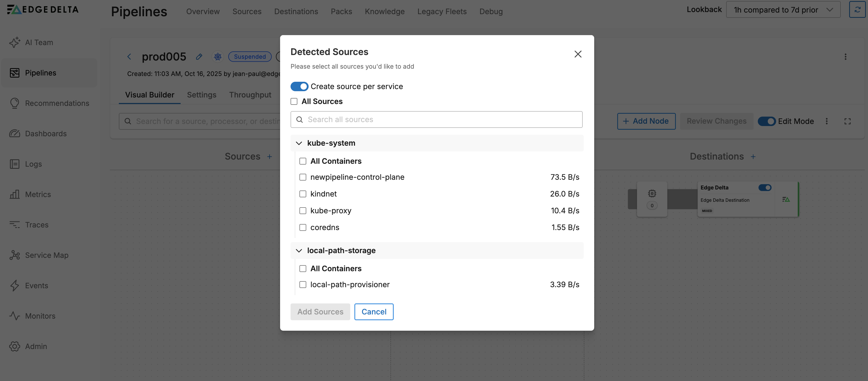
Task: Open the Service Map sidebar icon
Action: coord(14,255)
